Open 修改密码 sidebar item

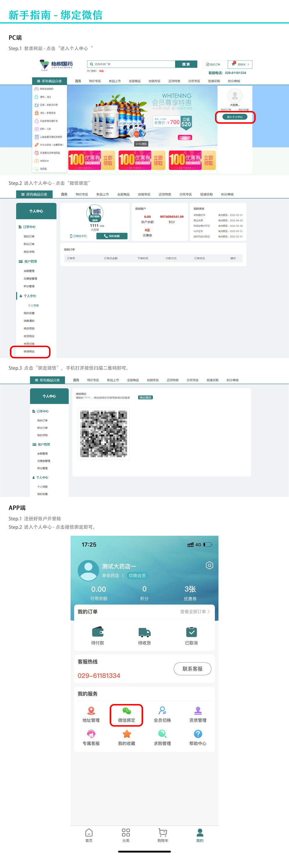pos(29,329)
